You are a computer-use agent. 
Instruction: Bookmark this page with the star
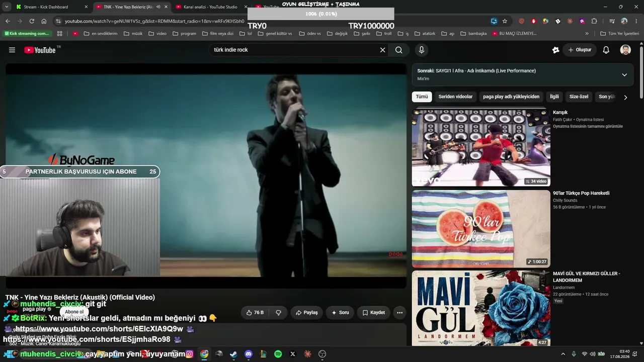point(505,21)
